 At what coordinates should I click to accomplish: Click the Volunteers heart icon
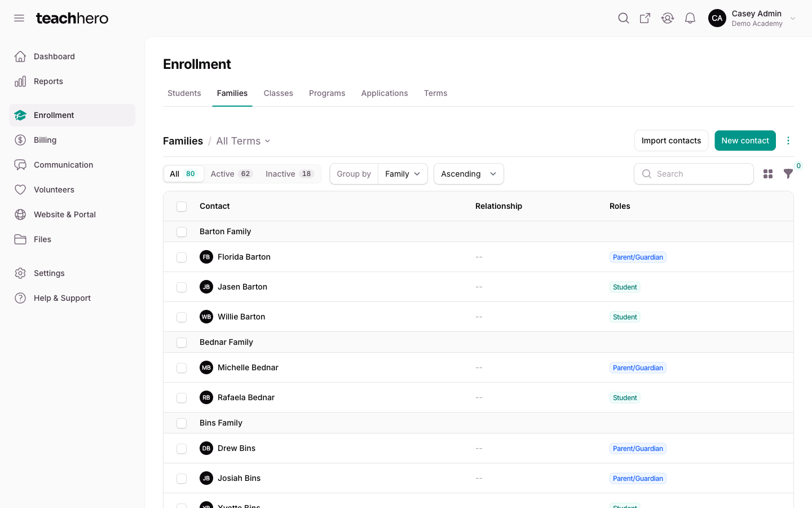pos(20,190)
